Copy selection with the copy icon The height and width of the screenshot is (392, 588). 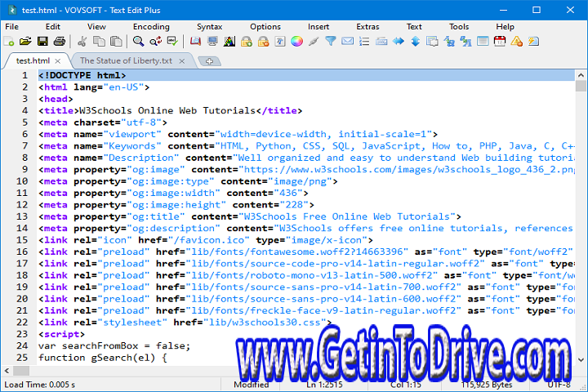99,42
